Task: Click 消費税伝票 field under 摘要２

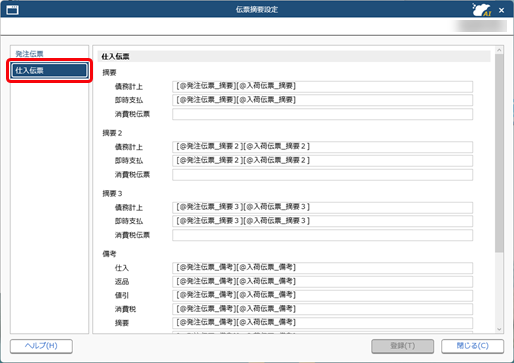Action: pyautogui.click(x=322, y=175)
